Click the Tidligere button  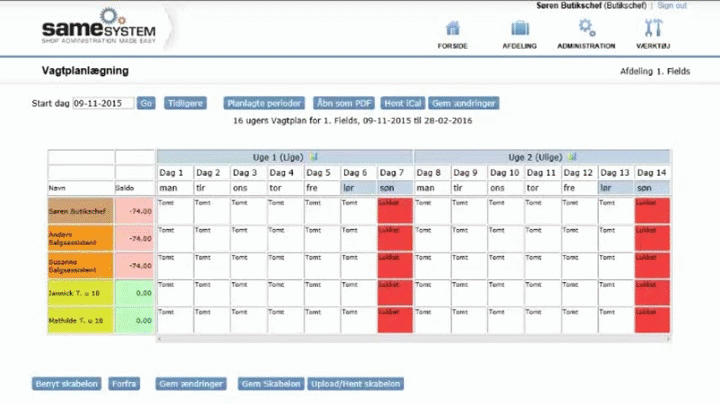click(186, 103)
